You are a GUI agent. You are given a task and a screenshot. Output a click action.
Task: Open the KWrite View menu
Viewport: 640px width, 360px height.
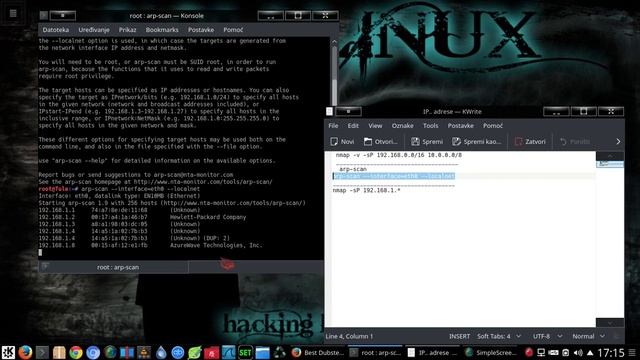click(x=375, y=126)
